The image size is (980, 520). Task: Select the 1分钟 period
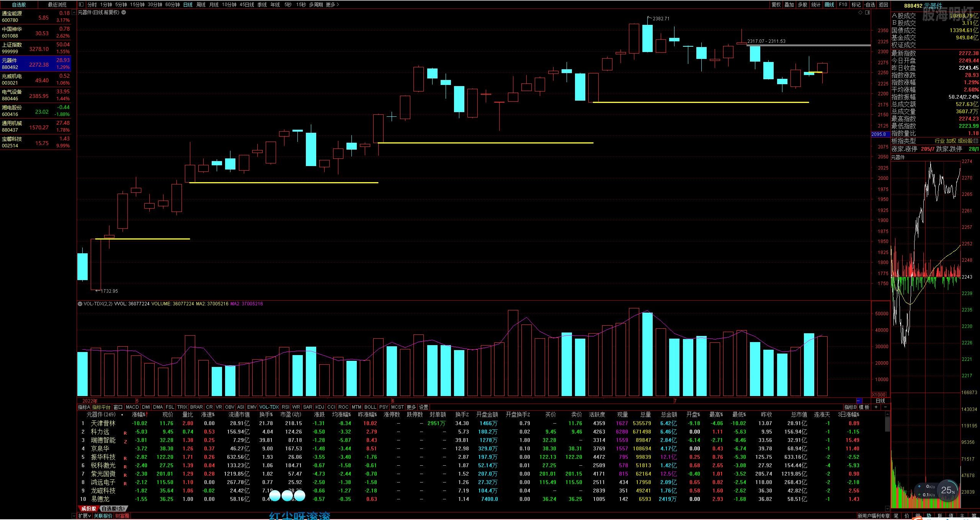point(106,5)
